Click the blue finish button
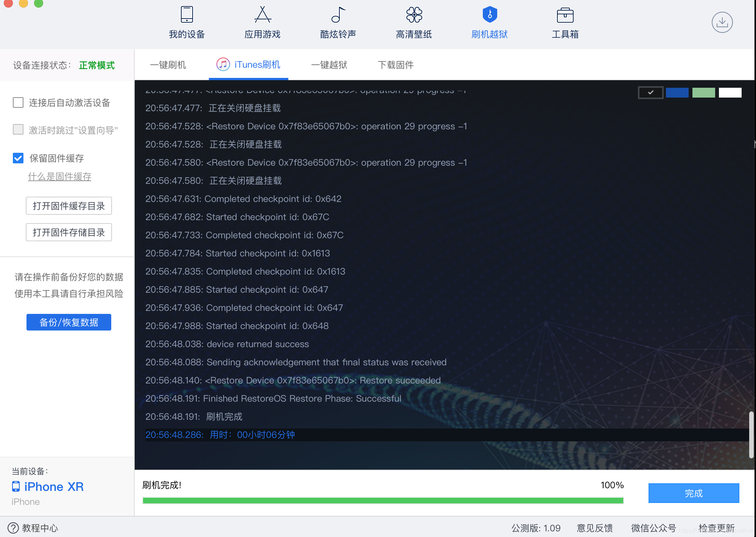 (x=693, y=493)
